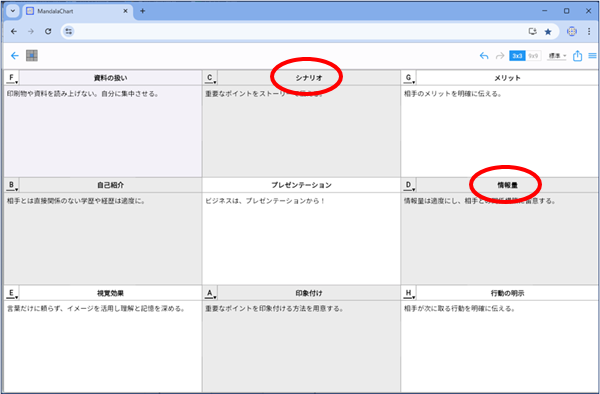Open the A cell dropdown marker
Image resolution: width=600 pixels, height=394 pixels.
(210, 293)
